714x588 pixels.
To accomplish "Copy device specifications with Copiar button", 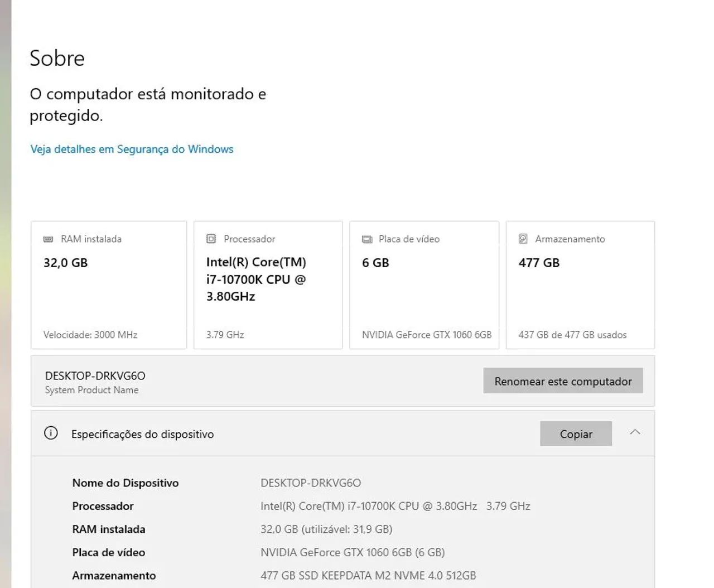I will 576,434.
